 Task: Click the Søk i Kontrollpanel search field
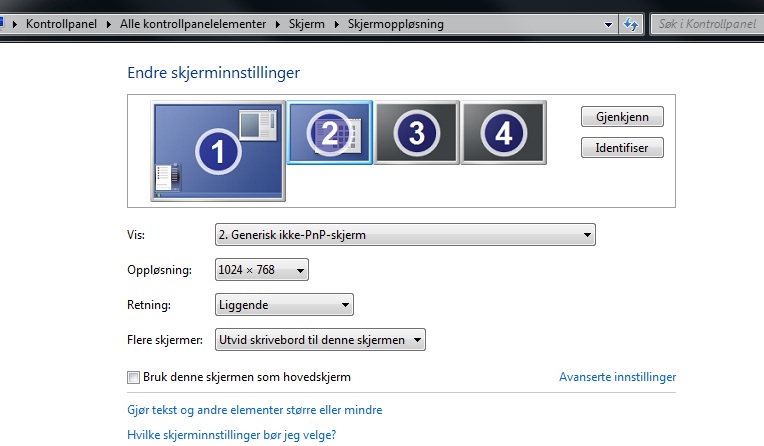(x=707, y=24)
